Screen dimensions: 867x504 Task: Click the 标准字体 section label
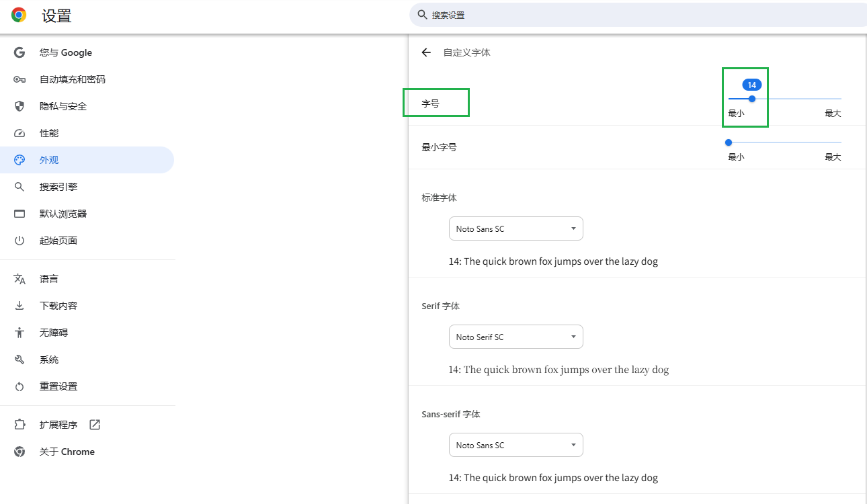(x=439, y=198)
